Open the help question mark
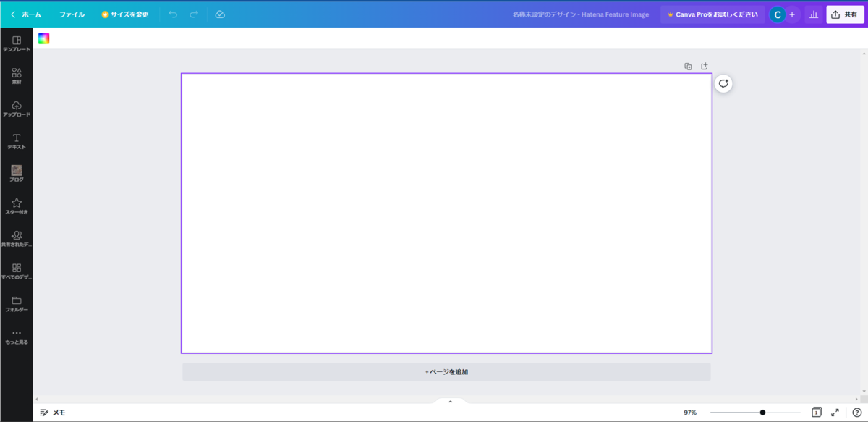The height and width of the screenshot is (422, 868). pos(856,413)
